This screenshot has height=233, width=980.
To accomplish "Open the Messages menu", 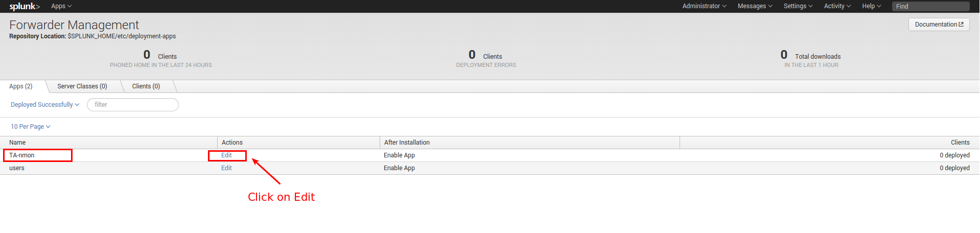I will coord(755,6).
